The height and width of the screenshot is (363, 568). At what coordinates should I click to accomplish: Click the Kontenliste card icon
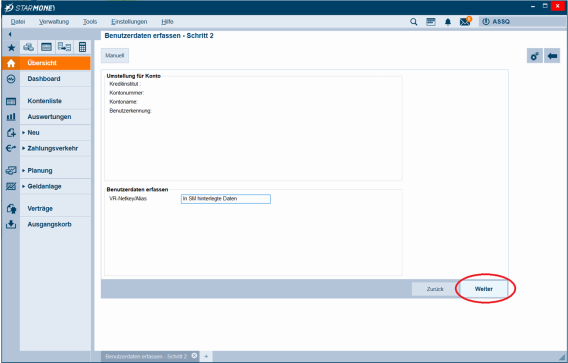11,101
